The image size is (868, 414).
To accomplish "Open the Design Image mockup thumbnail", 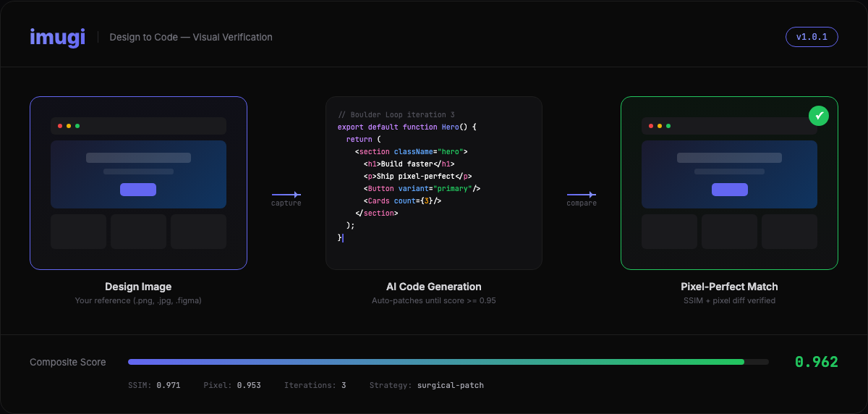I will 138,183.
